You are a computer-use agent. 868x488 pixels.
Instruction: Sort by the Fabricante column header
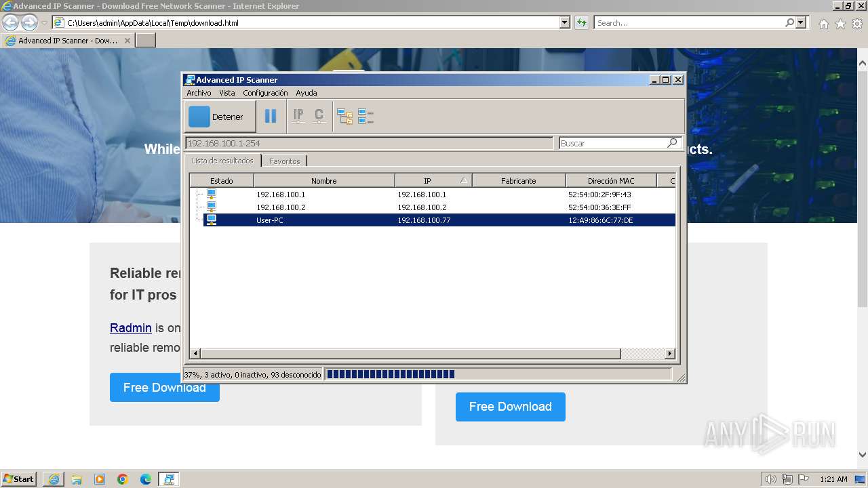(519, 181)
